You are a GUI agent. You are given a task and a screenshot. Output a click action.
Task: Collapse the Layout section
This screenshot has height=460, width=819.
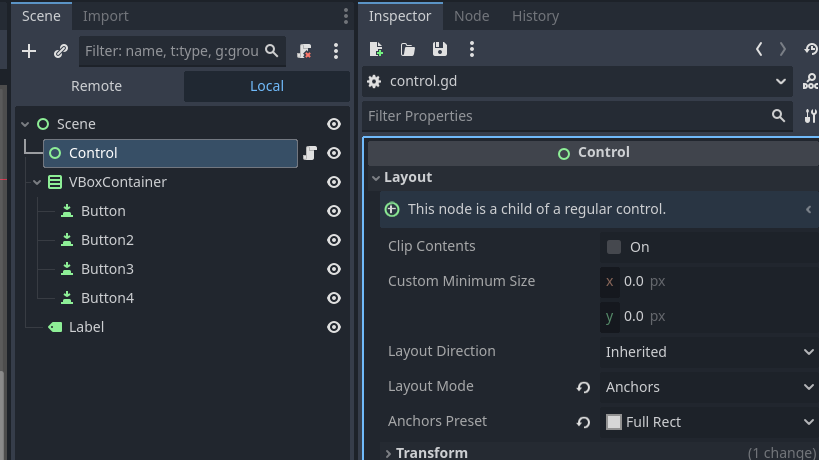point(376,178)
